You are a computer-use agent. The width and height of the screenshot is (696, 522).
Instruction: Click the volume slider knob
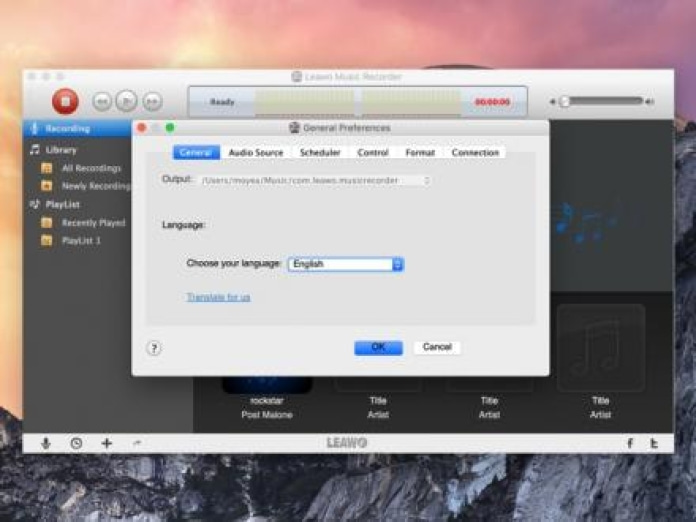click(x=564, y=102)
